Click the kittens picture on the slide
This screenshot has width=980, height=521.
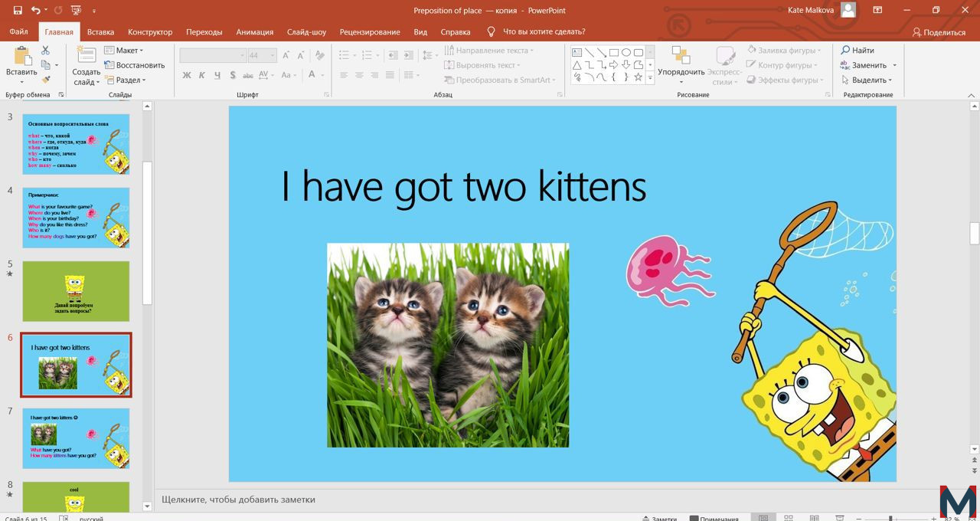click(448, 346)
